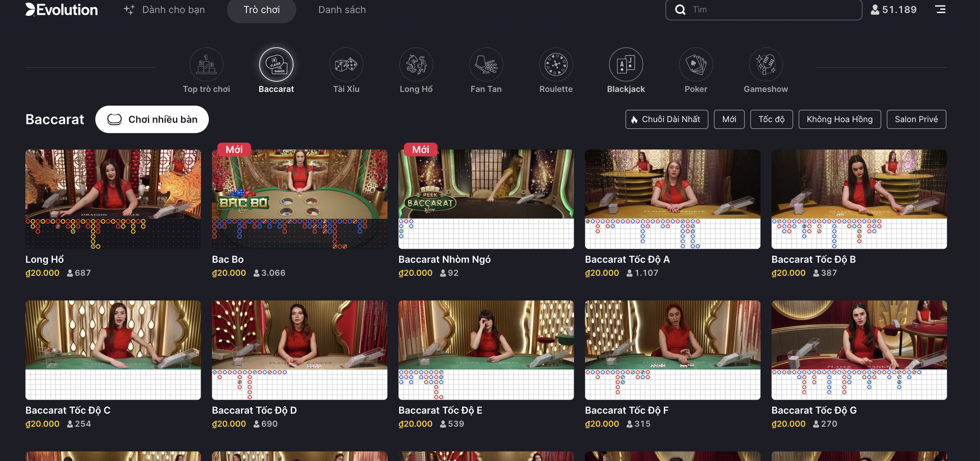Click the Roulette category label
Viewport: 980px width, 461px height.
[556, 89]
